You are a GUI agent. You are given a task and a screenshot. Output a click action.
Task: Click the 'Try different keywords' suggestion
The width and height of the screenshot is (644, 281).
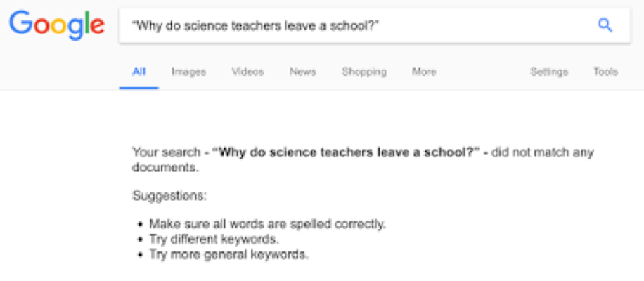[214, 239]
